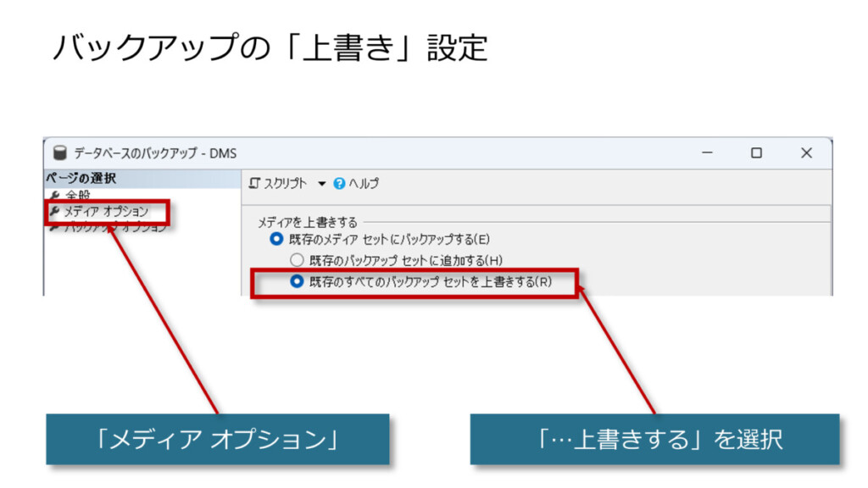Maximize the データベースのバックアップ window
868x488 pixels.
(x=756, y=153)
